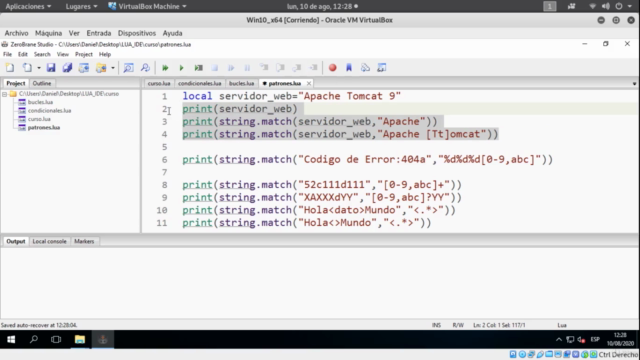Screen dimensions: 640x360
Task: Toggle bookmark with the blue ribbon icon
Action: pyautogui.click(x=349, y=68)
